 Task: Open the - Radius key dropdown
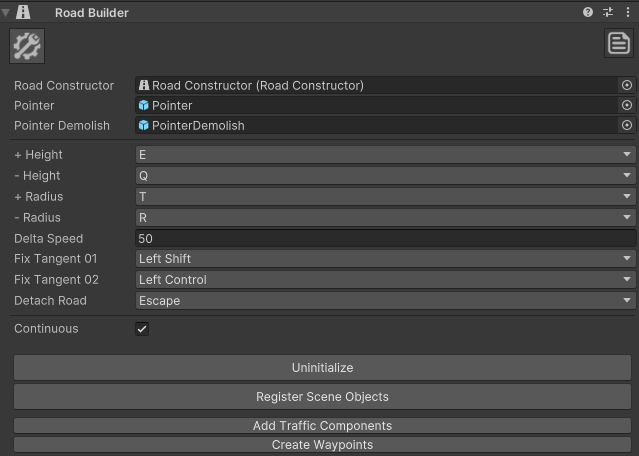(386, 218)
